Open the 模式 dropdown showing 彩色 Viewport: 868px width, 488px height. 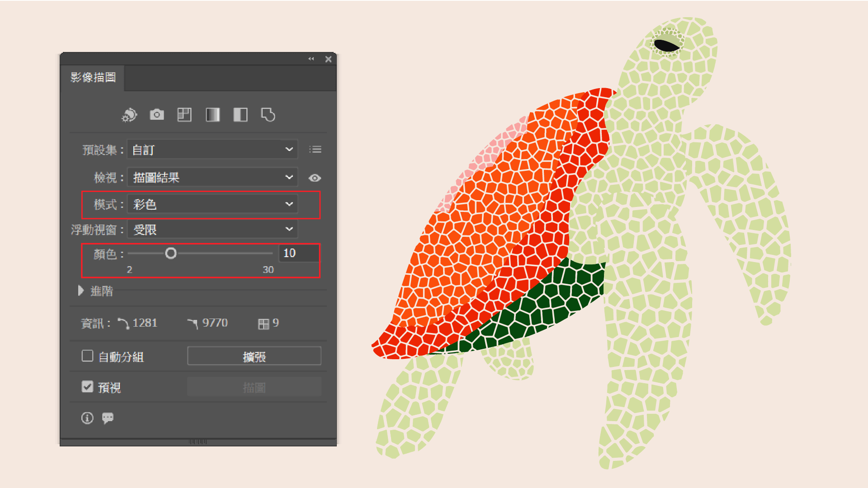point(212,204)
